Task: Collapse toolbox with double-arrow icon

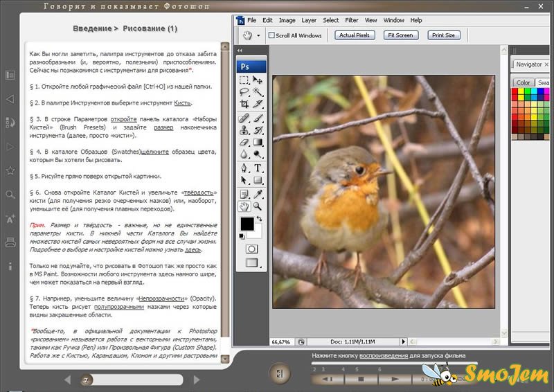Action: pos(240,51)
